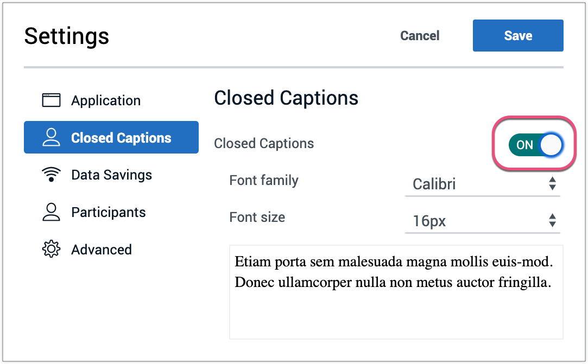Open the Application settings section
Viewport: 588px width, 364px height.
[x=106, y=100]
